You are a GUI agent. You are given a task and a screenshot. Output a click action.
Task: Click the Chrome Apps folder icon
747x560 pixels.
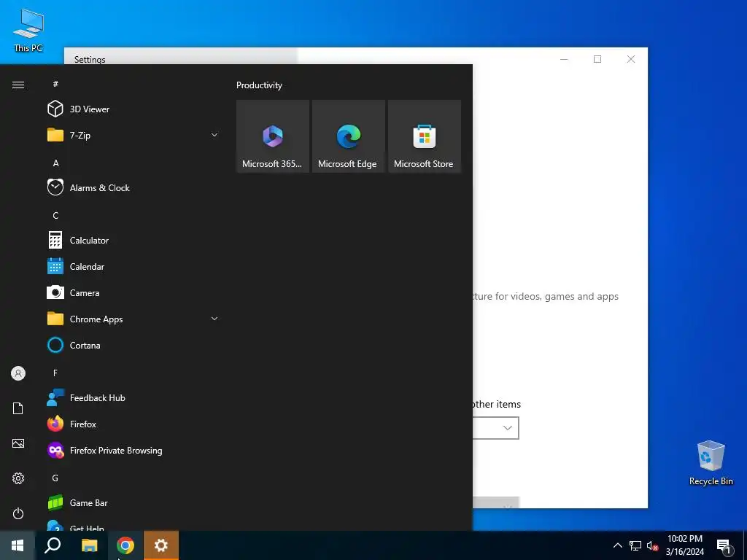tap(55, 319)
